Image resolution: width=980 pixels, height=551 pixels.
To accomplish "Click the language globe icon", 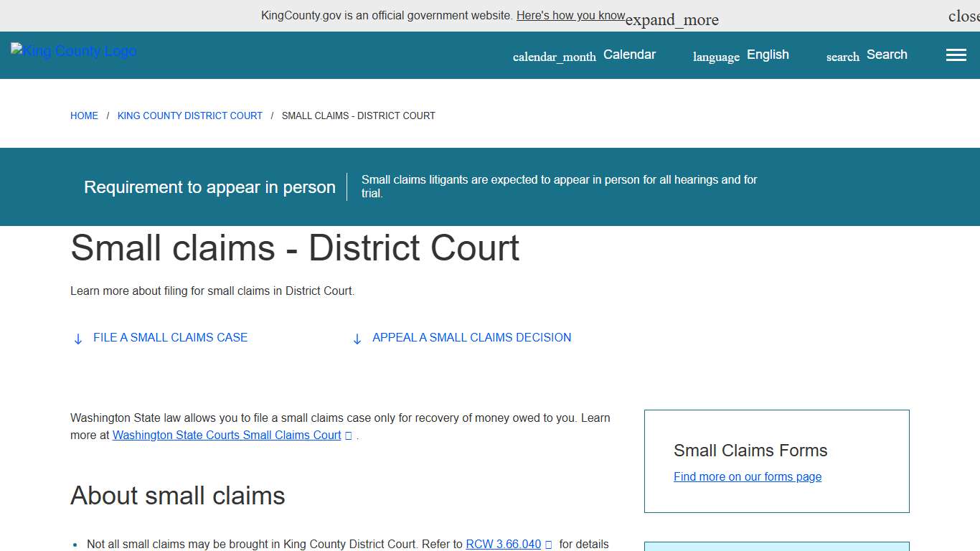I will tap(715, 56).
